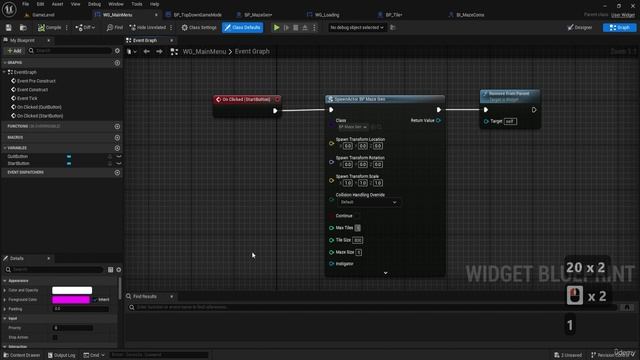Toggle the Continue checkbox on SpawnActor node

tap(358, 216)
